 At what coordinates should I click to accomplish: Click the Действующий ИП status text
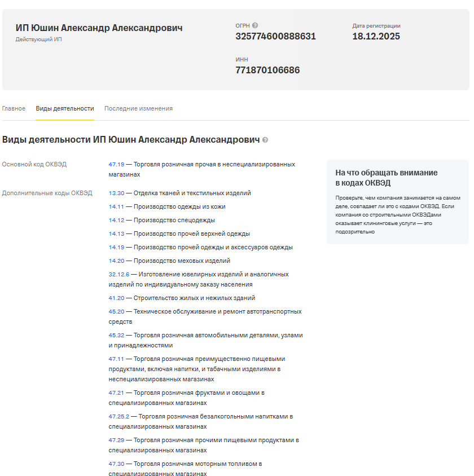coord(38,39)
